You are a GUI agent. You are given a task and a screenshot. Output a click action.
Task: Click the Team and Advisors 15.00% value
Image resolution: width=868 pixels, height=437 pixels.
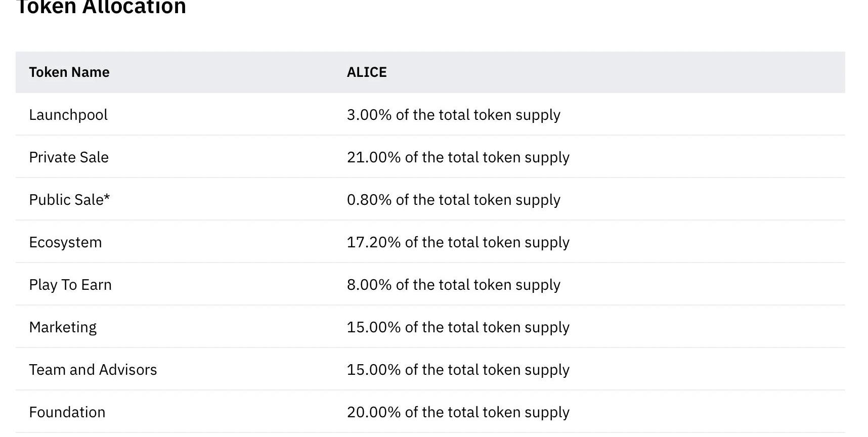pyautogui.click(x=458, y=370)
